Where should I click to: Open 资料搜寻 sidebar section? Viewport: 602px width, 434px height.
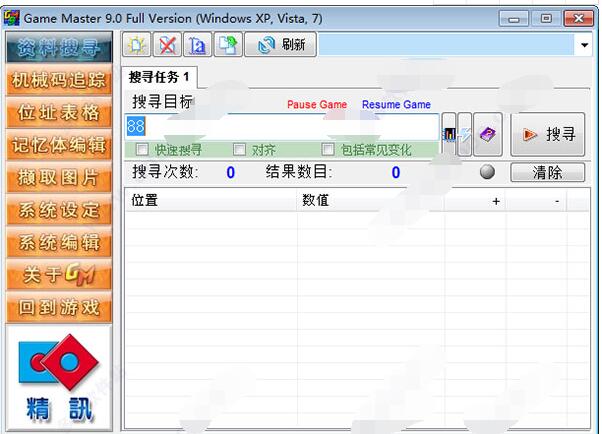click(59, 48)
